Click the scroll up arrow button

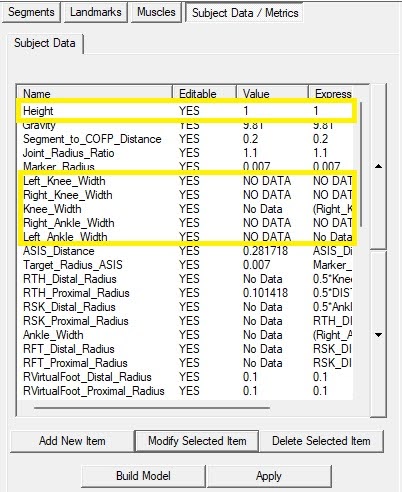pos(378,166)
